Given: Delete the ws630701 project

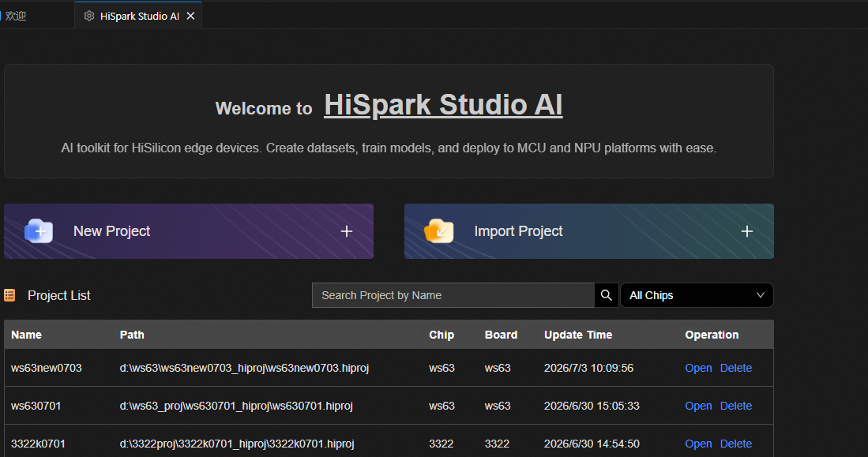Looking at the screenshot, I should pyautogui.click(x=735, y=406).
